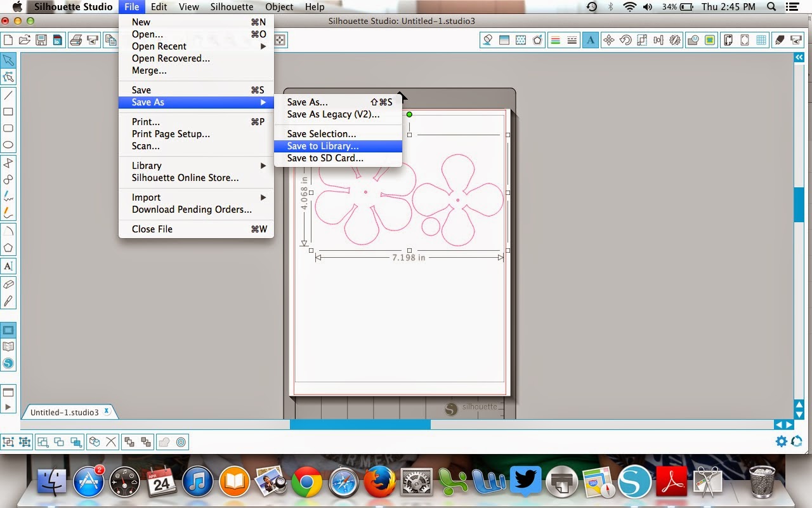
Task: Choose the Edit Points tool
Action: pyautogui.click(x=8, y=77)
